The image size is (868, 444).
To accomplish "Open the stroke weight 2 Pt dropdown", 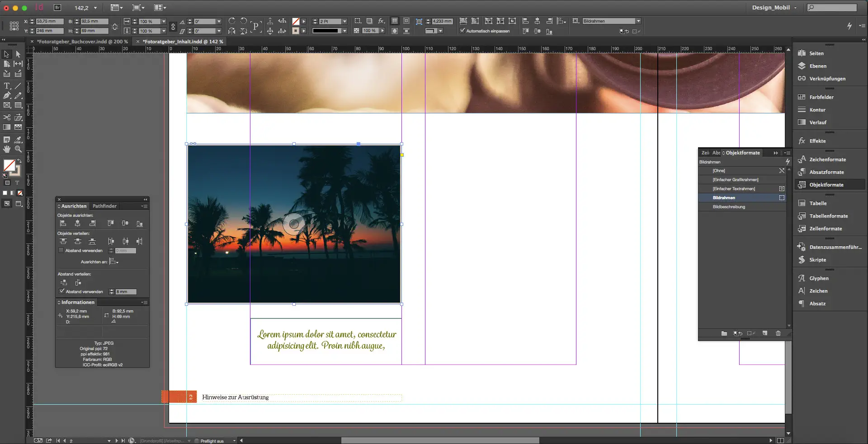I will coord(344,21).
